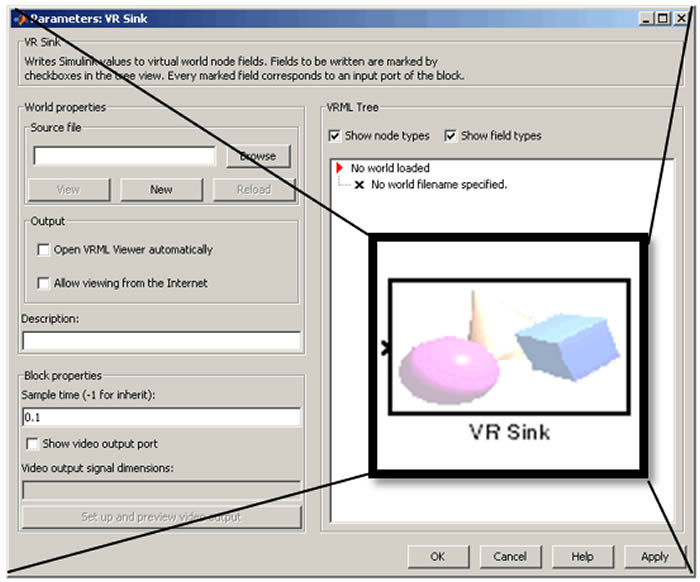Click the OK button
700x582 pixels.
437,556
